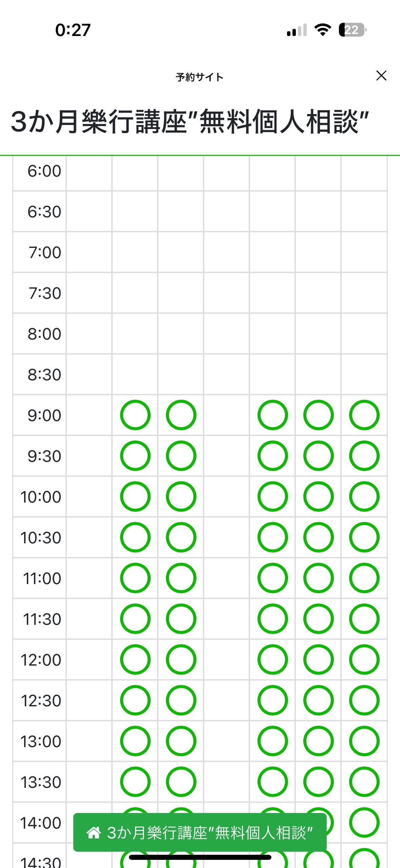Close the 予約サイト page with the X
This screenshot has height=868, width=400.
381,75
